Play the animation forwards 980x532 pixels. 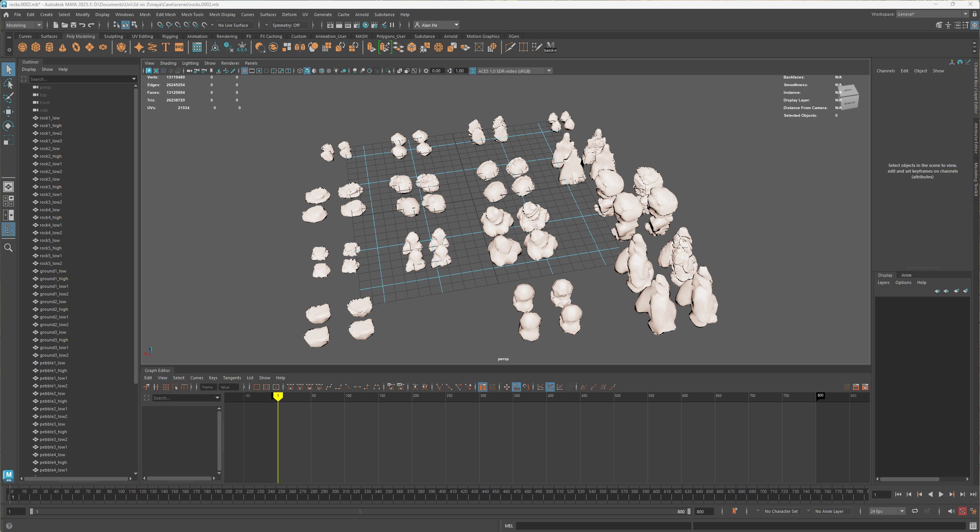pyautogui.click(x=941, y=494)
